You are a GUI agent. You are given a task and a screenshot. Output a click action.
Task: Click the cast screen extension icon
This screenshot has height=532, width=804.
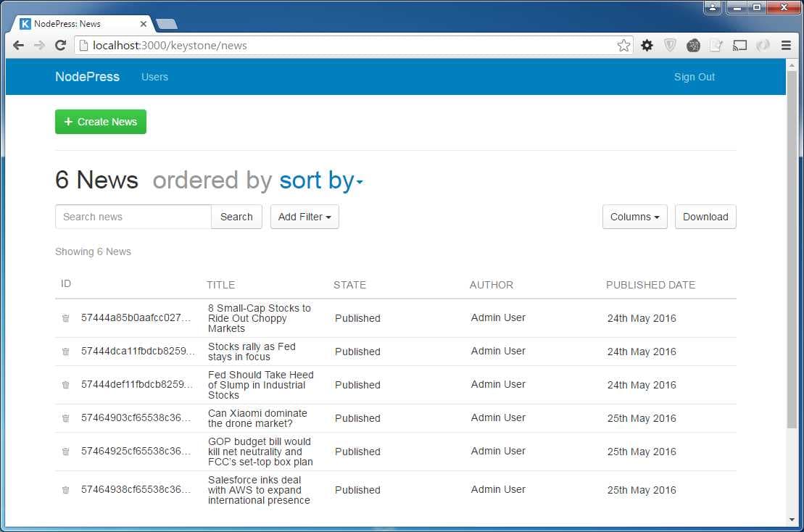739,46
